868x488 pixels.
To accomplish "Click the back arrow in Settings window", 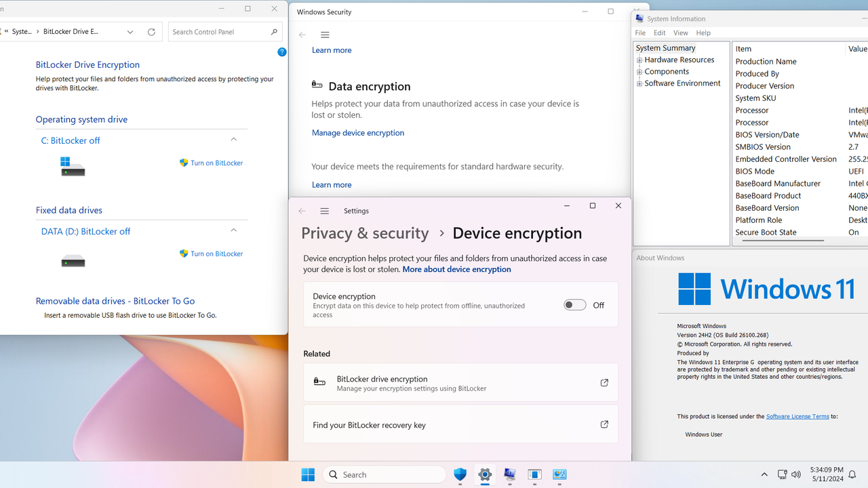I will tap(302, 211).
